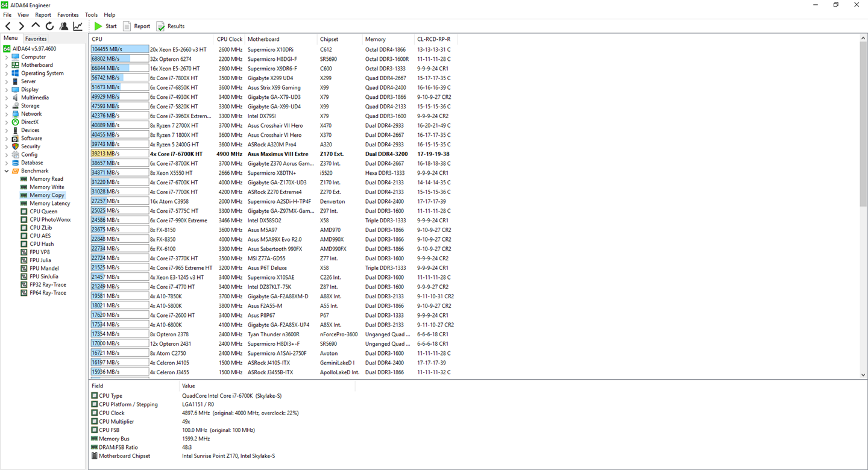Image resolution: width=868 pixels, height=470 pixels.
Task: Click the up-level caret toolbar icon
Action: [x=36, y=26]
